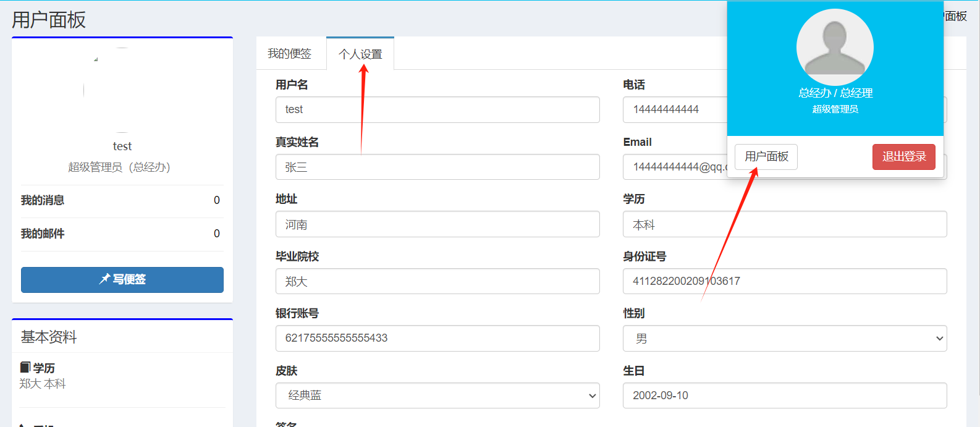The height and width of the screenshot is (427, 980).
Task: Click the book icon beside 学历
Action: (x=25, y=368)
